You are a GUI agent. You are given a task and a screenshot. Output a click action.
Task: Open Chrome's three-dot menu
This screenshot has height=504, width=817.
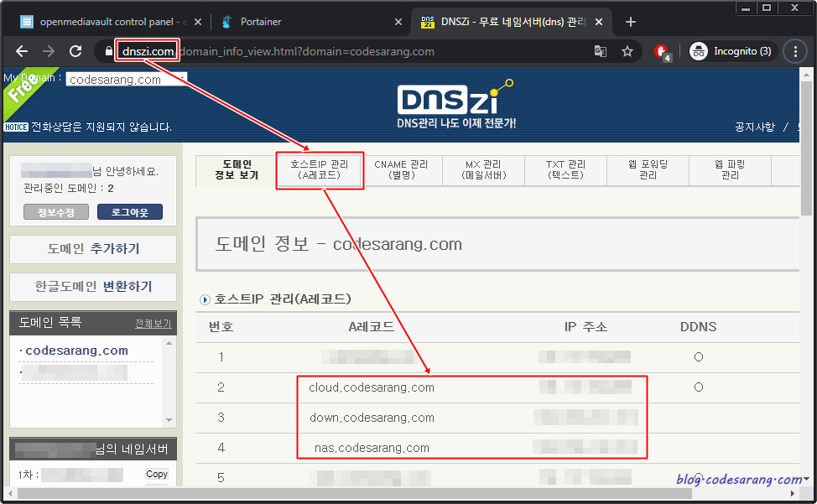[x=795, y=51]
